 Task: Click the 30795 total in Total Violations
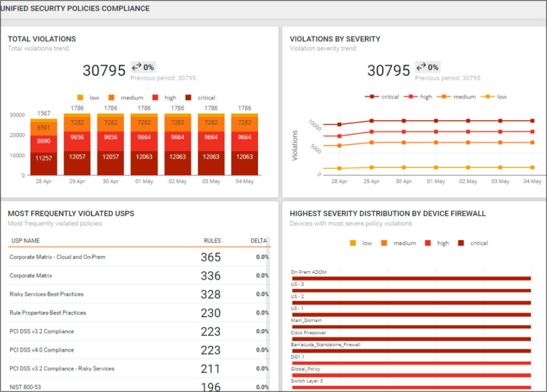coord(104,70)
